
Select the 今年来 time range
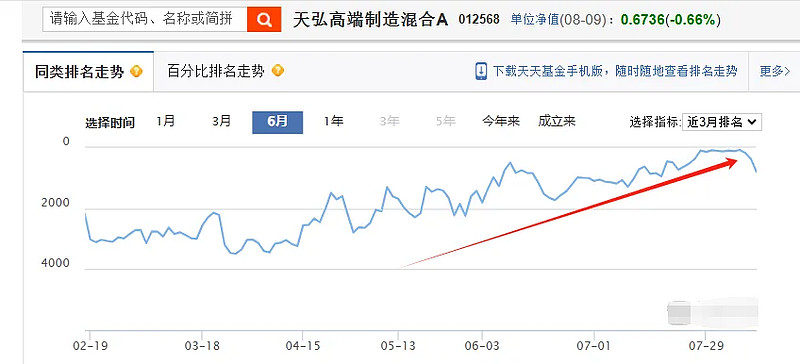pos(501,122)
